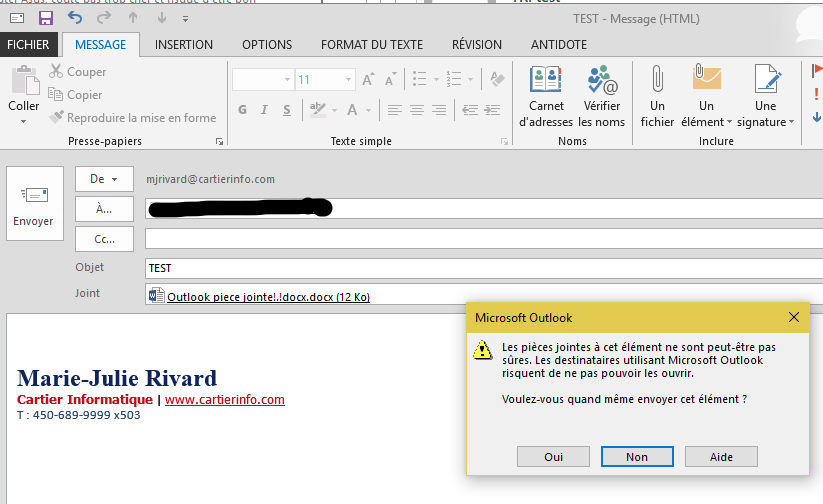This screenshot has height=504, width=823.
Task: Click the font color A icon
Action: 352,110
